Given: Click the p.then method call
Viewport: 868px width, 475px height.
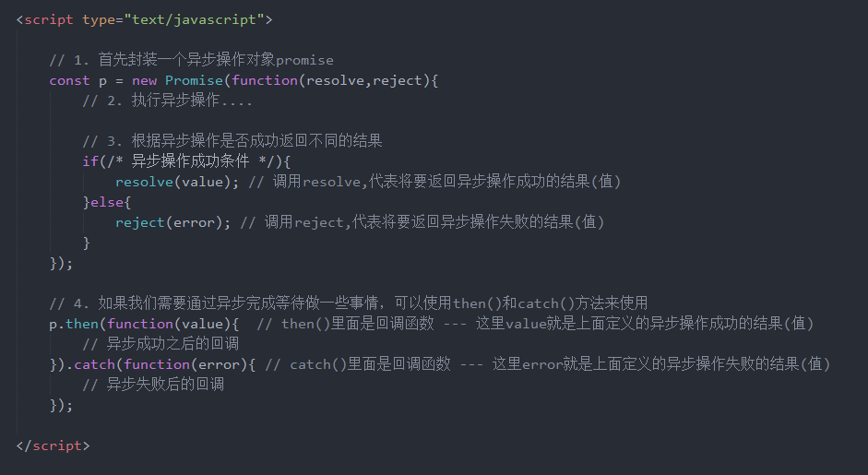Looking at the screenshot, I should click(x=77, y=324).
